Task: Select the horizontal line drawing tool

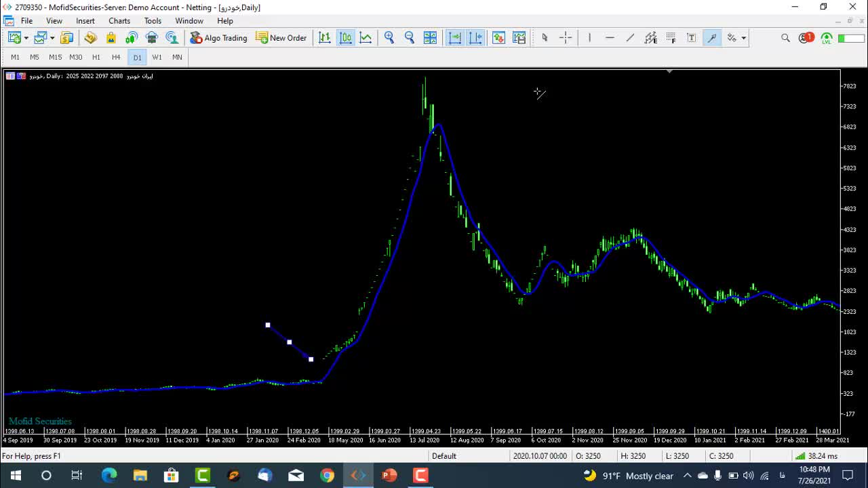Action: (x=610, y=38)
